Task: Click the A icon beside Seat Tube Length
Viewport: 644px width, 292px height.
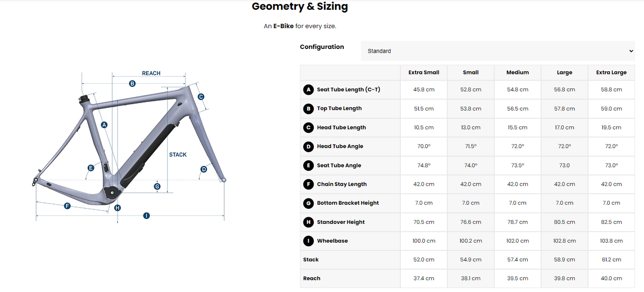Action: click(x=308, y=89)
